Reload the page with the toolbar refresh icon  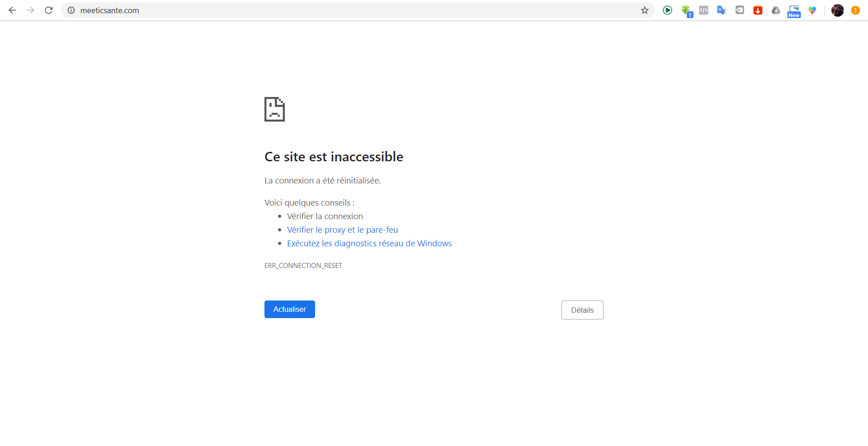(x=49, y=10)
